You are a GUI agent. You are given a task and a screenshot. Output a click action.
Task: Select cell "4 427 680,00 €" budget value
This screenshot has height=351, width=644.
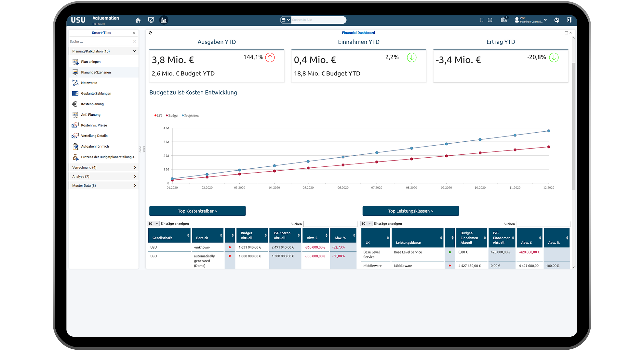(x=471, y=266)
